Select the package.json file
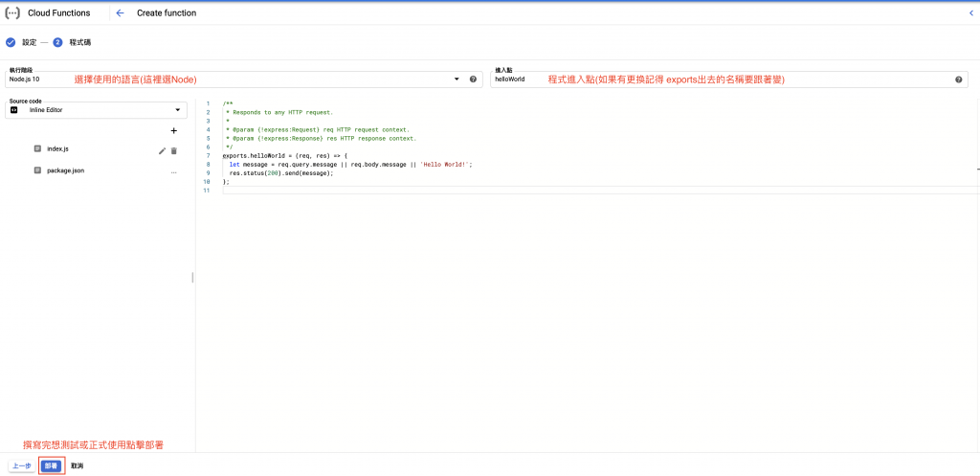The width and height of the screenshot is (980, 476). (x=66, y=170)
